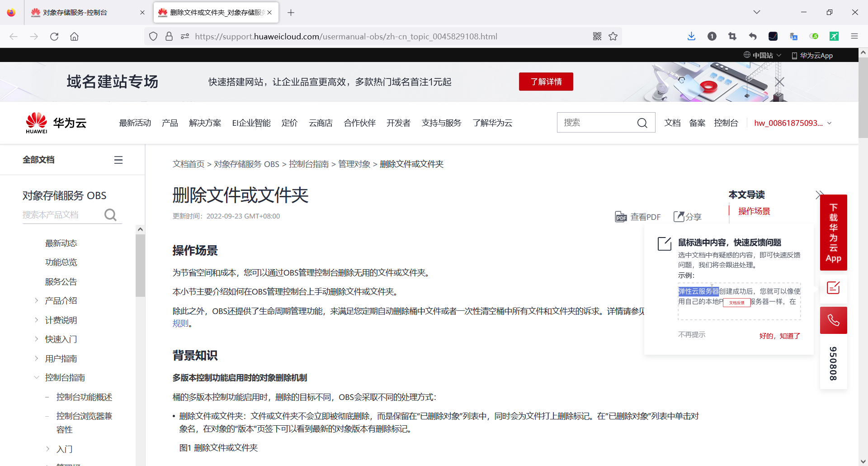Toggle bookmark star for this page
Screen dimensions: 868x466
(613, 36)
